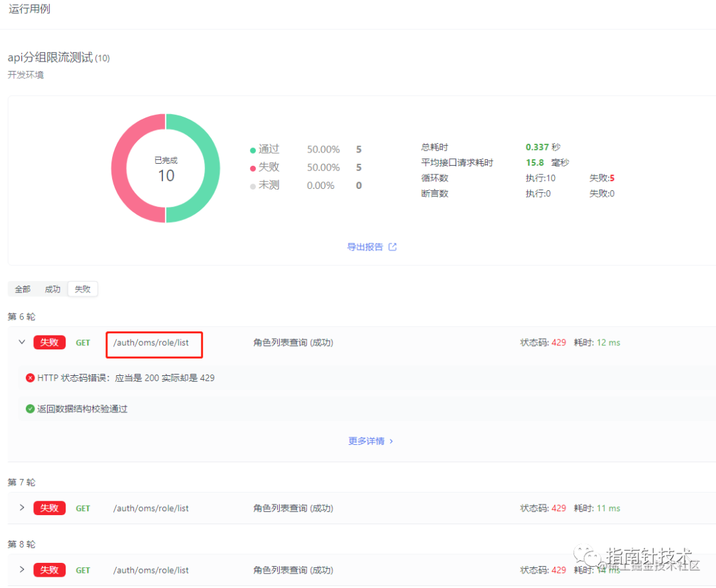
Task: Click 角色列表查询 (成功) in round 7
Action: point(293,508)
